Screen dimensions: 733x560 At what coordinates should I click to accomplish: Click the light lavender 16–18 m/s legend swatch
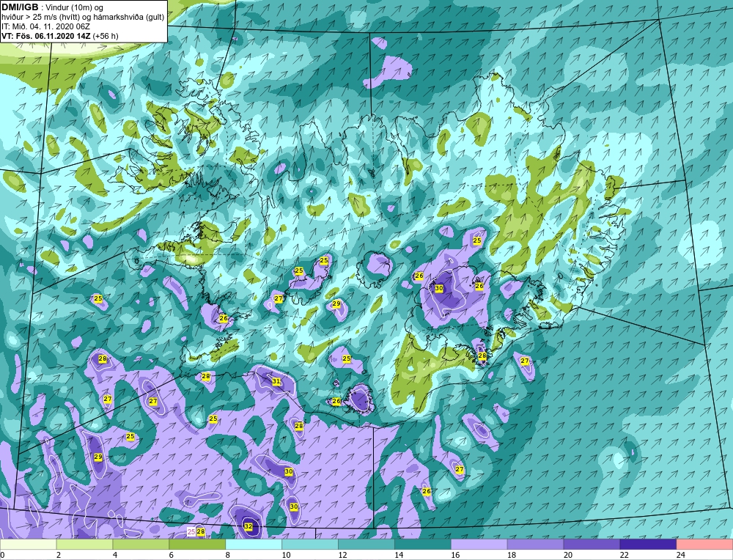[479, 545]
